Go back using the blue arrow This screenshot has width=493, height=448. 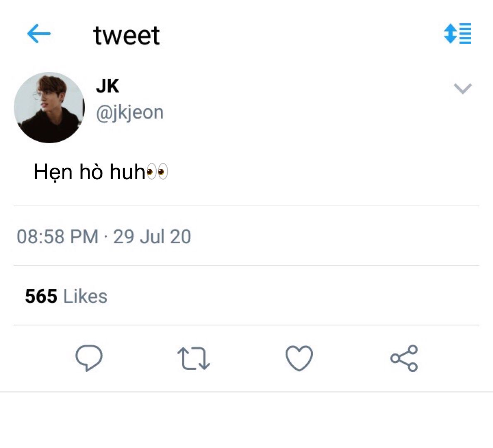coord(39,33)
